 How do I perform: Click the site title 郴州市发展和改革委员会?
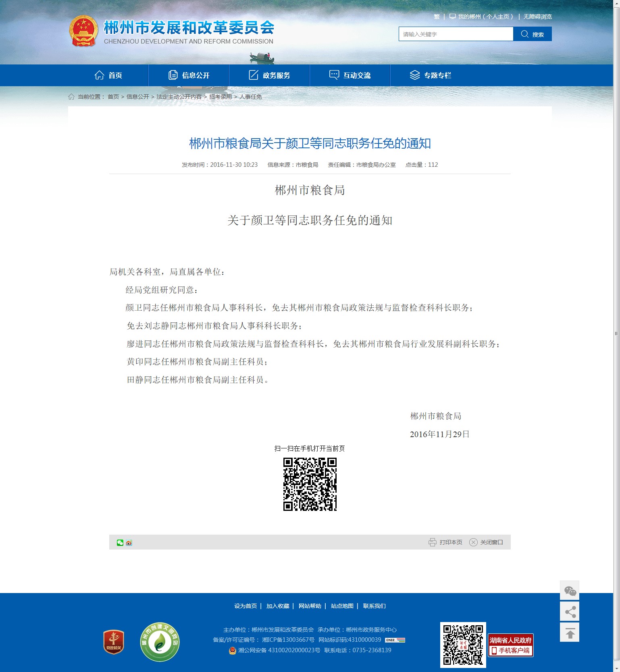click(189, 28)
